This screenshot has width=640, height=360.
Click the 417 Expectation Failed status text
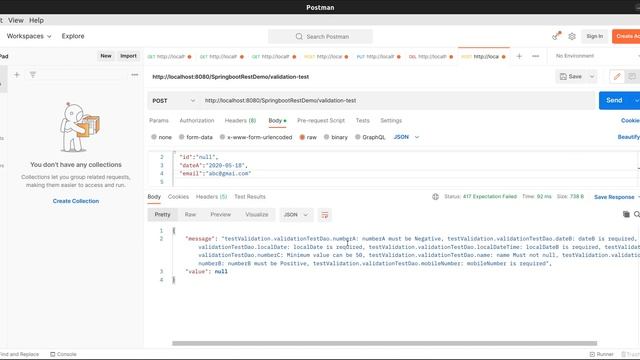(489, 197)
